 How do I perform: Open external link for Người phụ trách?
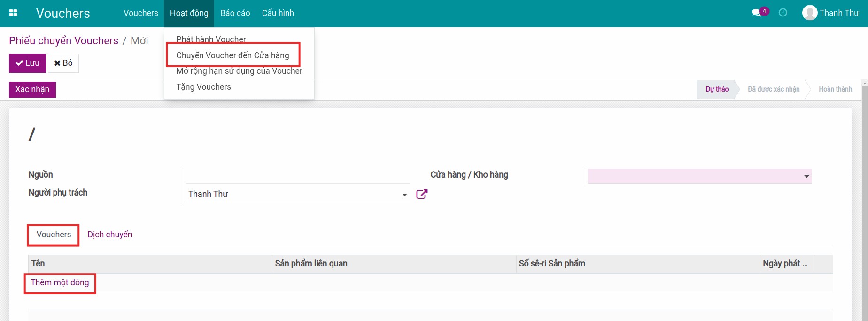pyautogui.click(x=422, y=194)
